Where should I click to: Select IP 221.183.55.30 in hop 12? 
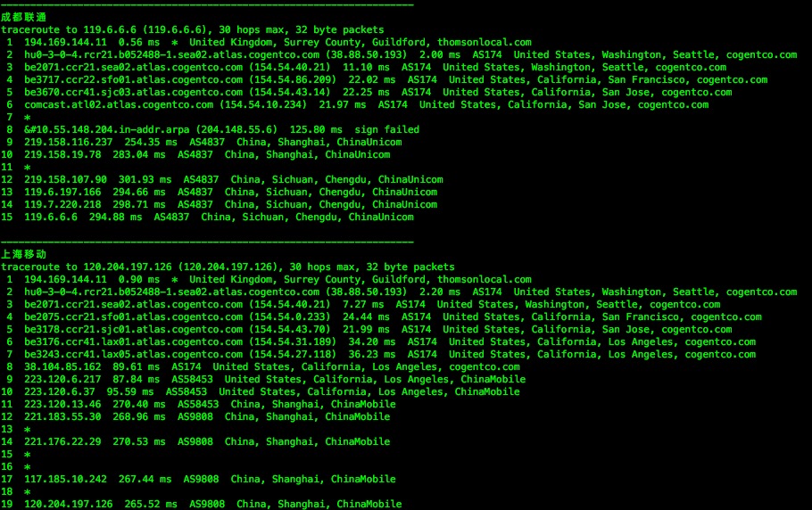click(62, 416)
